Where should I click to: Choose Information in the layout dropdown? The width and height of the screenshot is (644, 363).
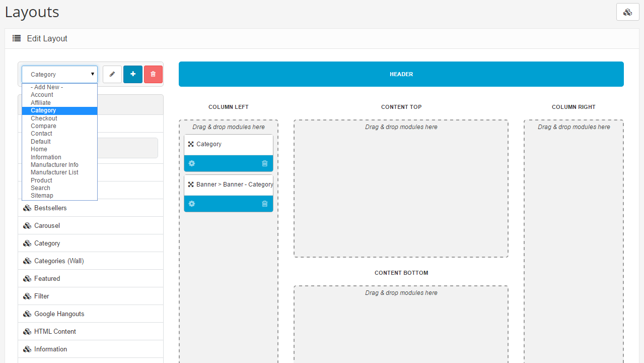[x=59, y=157]
